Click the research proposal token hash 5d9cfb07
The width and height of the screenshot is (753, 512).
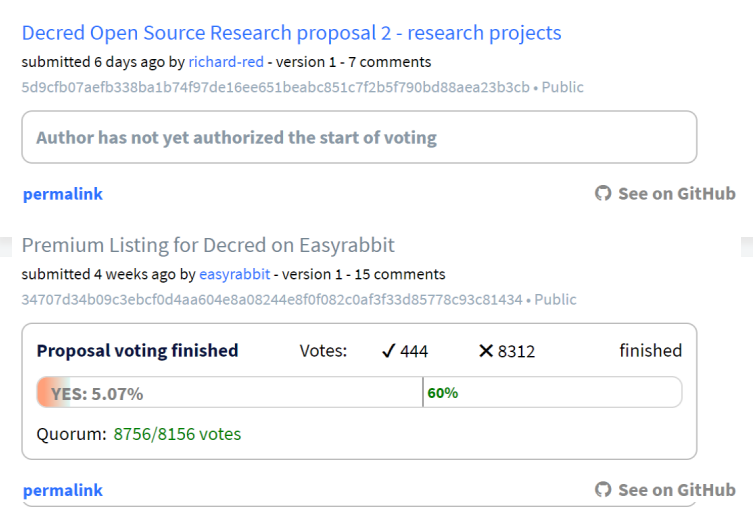click(x=275, y=87)
